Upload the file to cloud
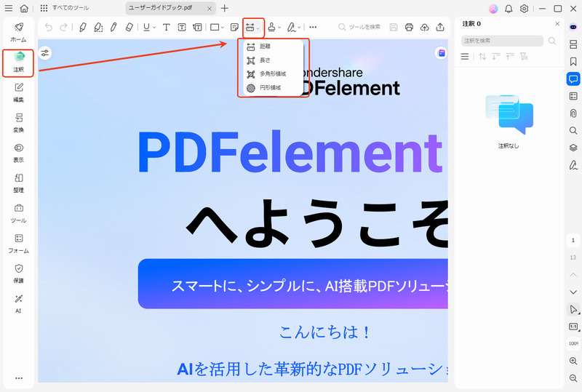Screen dimensions: 582x392 click(425, 27)
